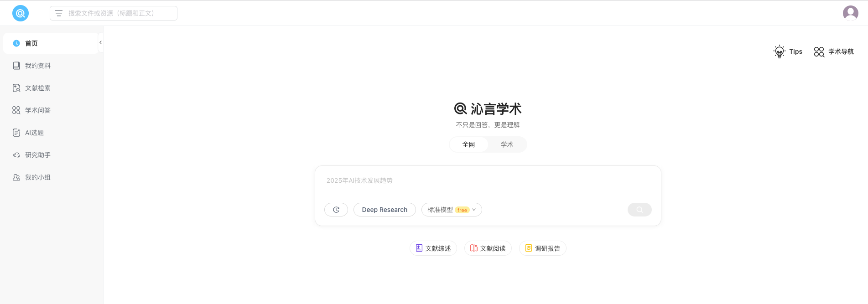
Task: Submit with the magnifier search button
Action: point(639,210)
